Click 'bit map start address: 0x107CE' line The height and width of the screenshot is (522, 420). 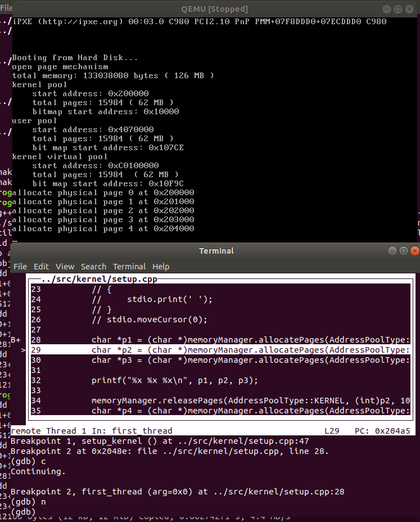[108, 147]
